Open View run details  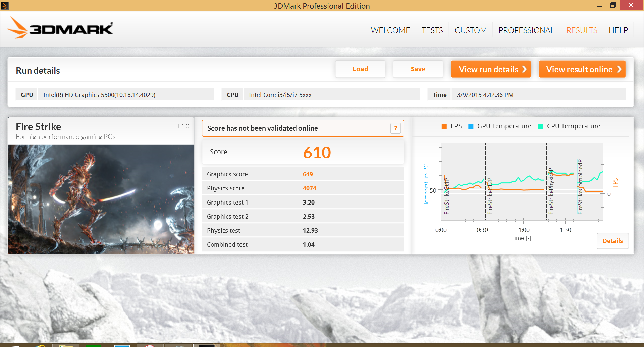491,69
